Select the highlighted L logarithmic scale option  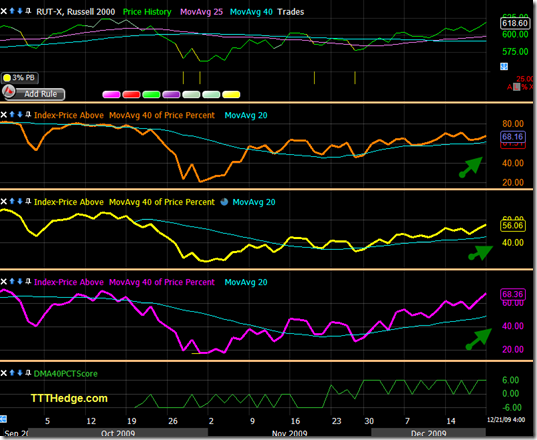[516, 87]
